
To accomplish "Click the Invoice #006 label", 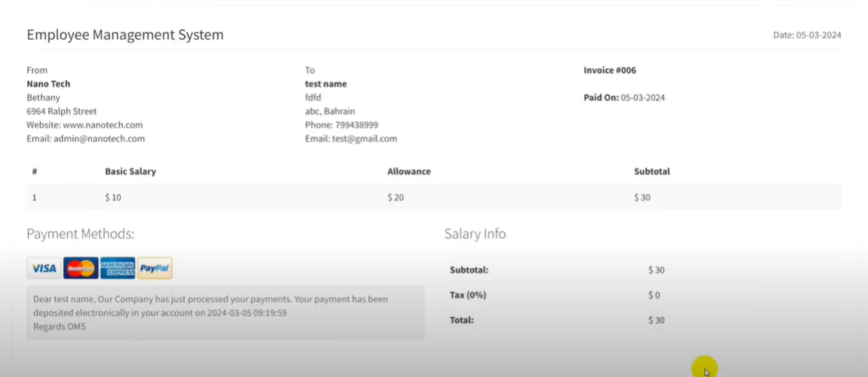I will (x=609, y=70).
